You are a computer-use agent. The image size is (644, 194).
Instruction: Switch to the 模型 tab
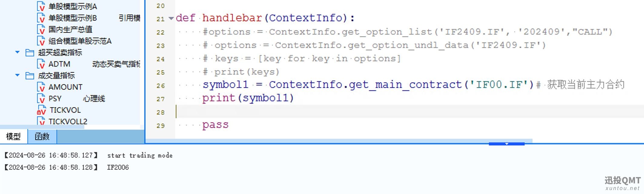click(x=14, y=136)
